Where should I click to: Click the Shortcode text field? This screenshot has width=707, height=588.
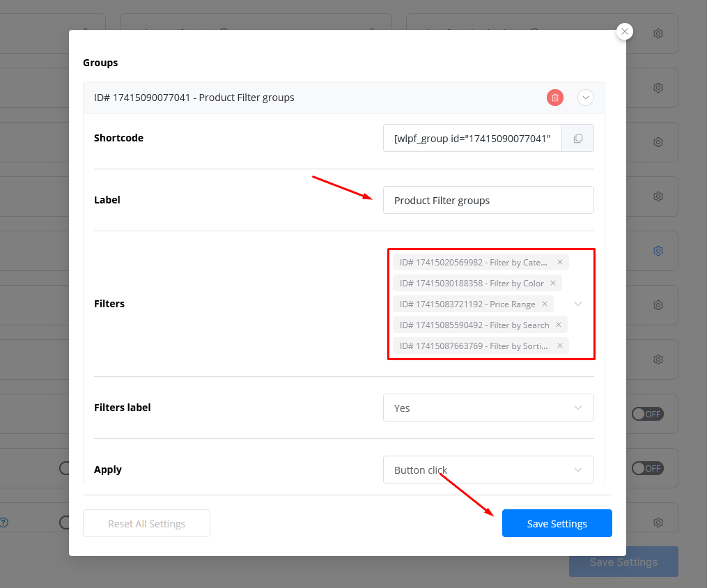472,138
